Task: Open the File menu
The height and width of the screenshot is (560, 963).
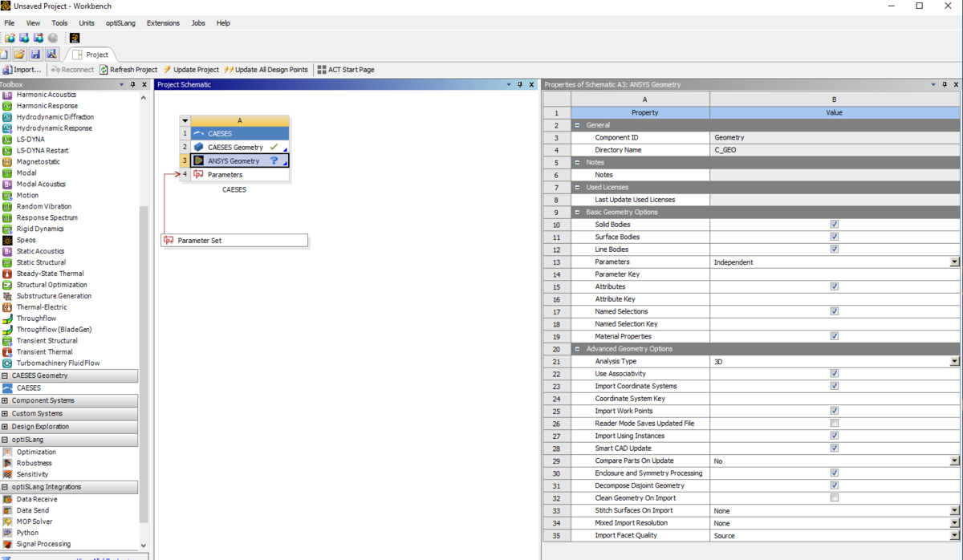Action: click(x=10, y=23)
